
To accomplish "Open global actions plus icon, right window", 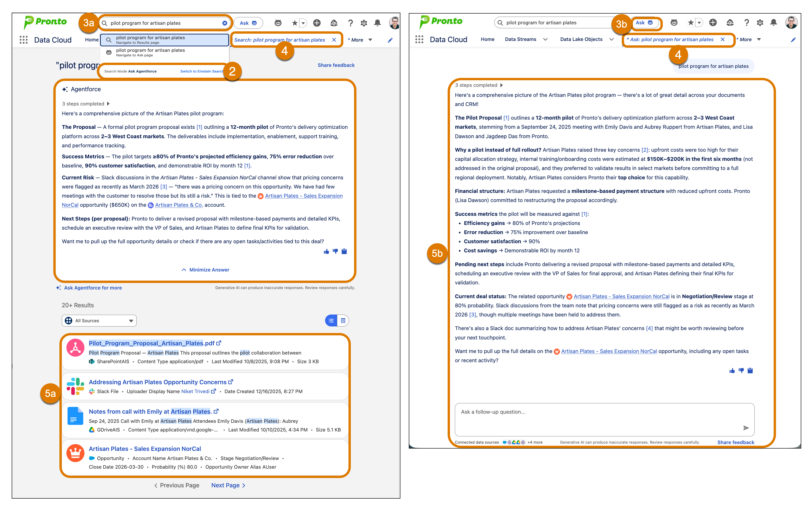I will point(713,22).
